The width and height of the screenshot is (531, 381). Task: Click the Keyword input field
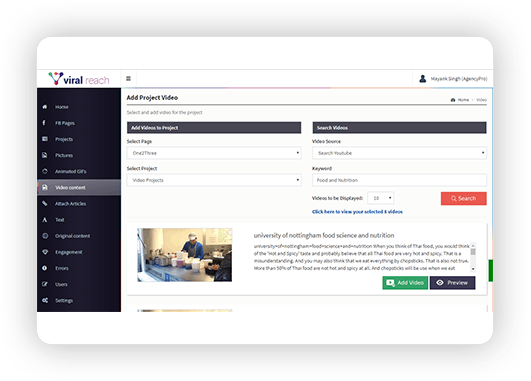pos(399,180)
